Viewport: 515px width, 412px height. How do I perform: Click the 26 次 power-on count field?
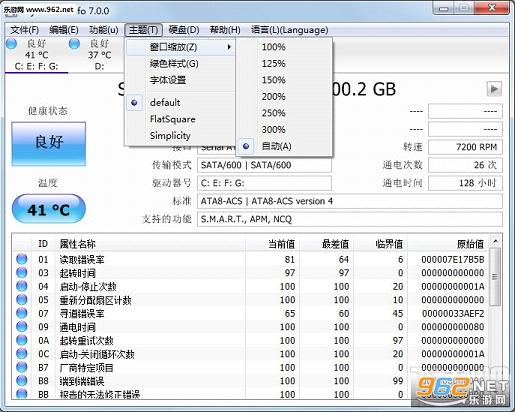[465, 165]
